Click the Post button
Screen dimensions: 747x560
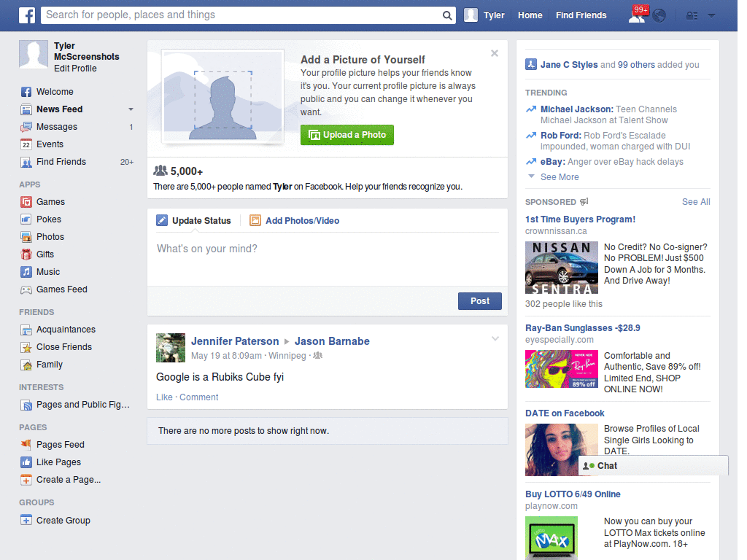coord(480,301)
